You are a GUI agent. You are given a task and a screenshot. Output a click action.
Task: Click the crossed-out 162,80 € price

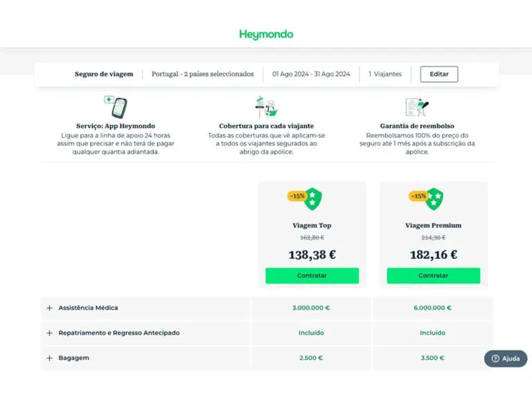(312, 238)
